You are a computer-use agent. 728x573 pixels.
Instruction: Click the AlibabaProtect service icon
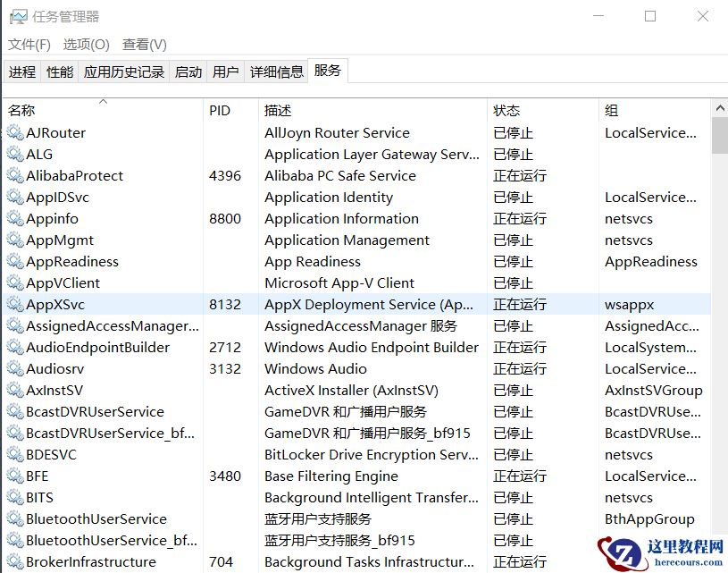click(x=15, y=175)
